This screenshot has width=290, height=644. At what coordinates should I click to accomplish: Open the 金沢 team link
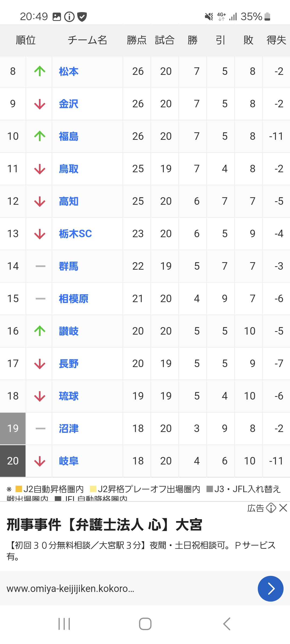pos(69,104)
